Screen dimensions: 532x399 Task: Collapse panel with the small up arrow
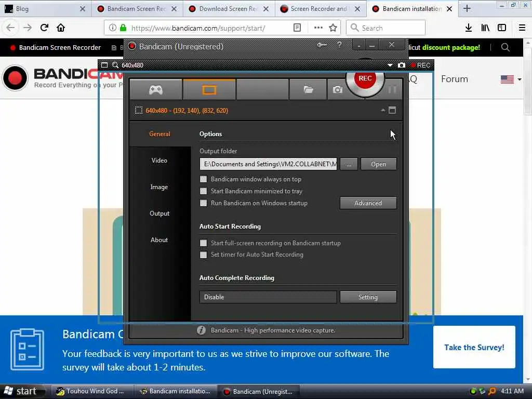(383, 110)
